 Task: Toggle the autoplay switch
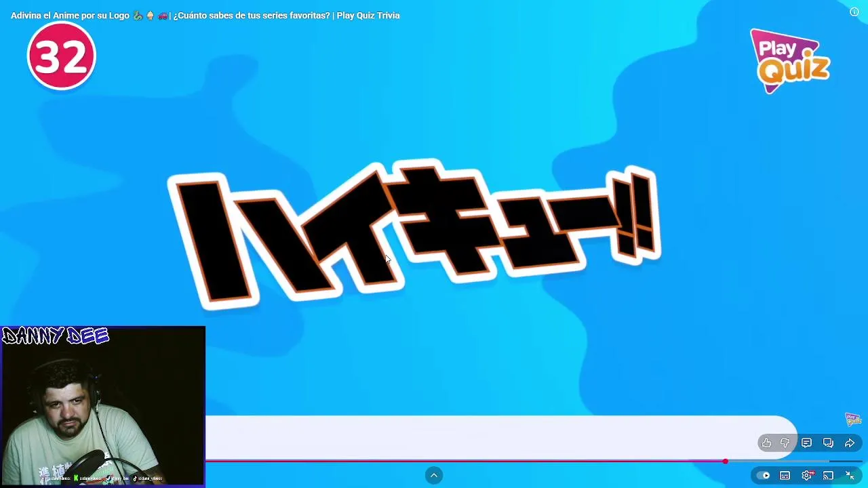coord(764,476)
